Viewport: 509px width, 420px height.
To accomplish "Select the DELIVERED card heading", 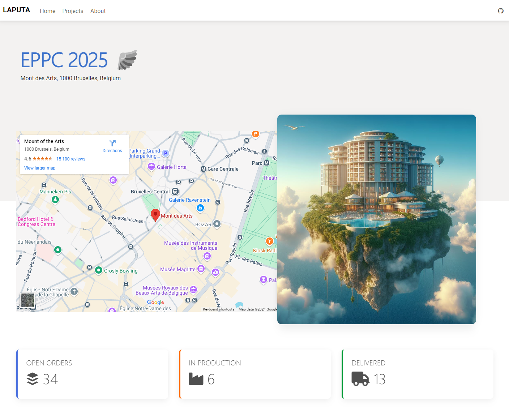I will (368, 363).
